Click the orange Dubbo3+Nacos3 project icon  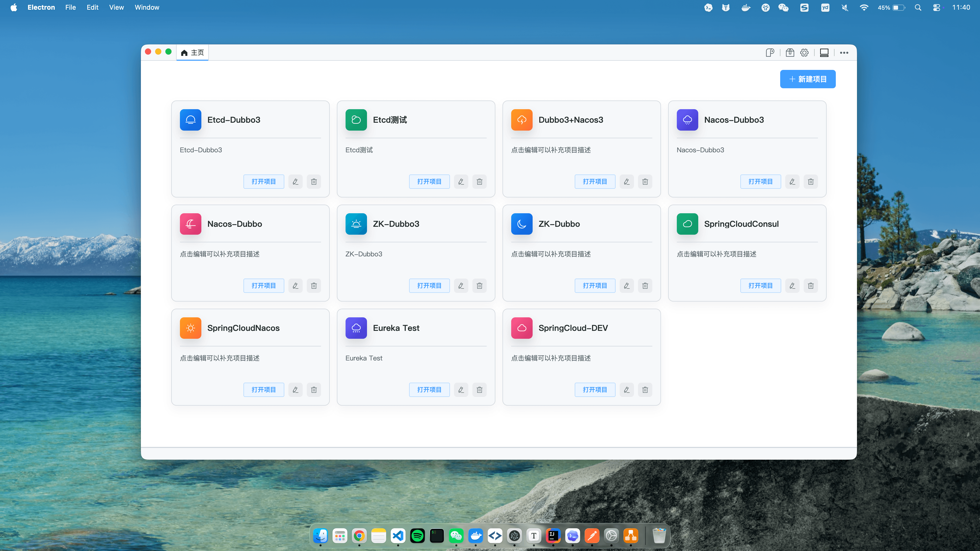[x=522, y=120]
